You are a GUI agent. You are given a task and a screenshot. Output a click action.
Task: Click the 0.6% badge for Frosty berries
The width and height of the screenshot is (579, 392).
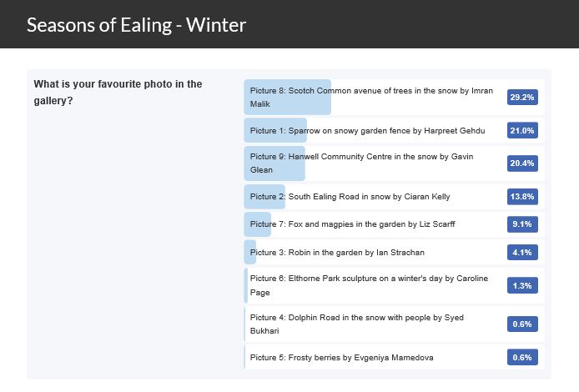point(522,357)
